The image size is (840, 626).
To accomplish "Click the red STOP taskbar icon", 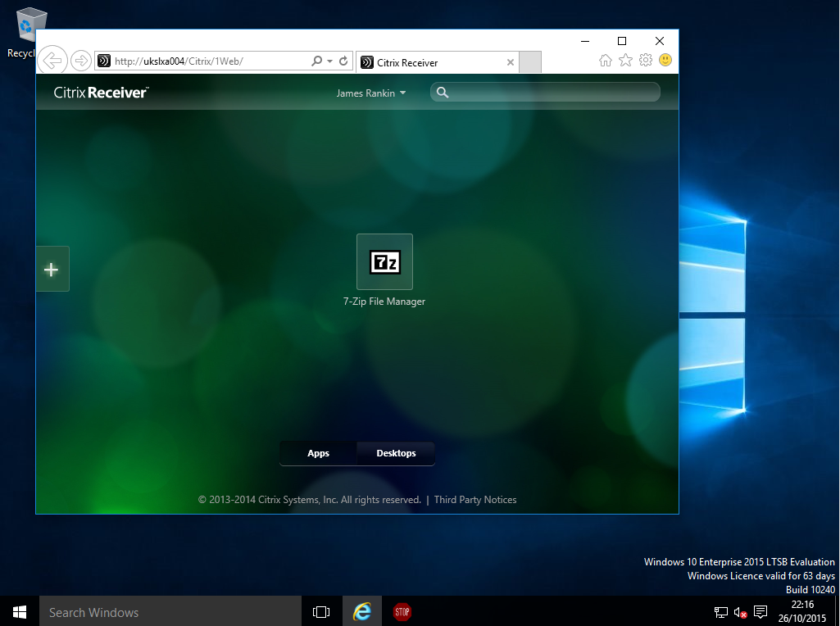I will (x=402, y=611).
